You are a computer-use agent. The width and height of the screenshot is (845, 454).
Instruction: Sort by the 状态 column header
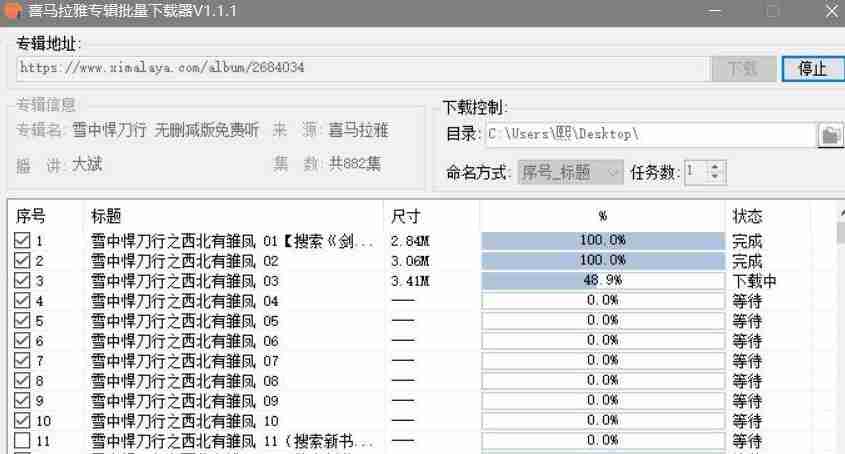[x=747, y=216]
